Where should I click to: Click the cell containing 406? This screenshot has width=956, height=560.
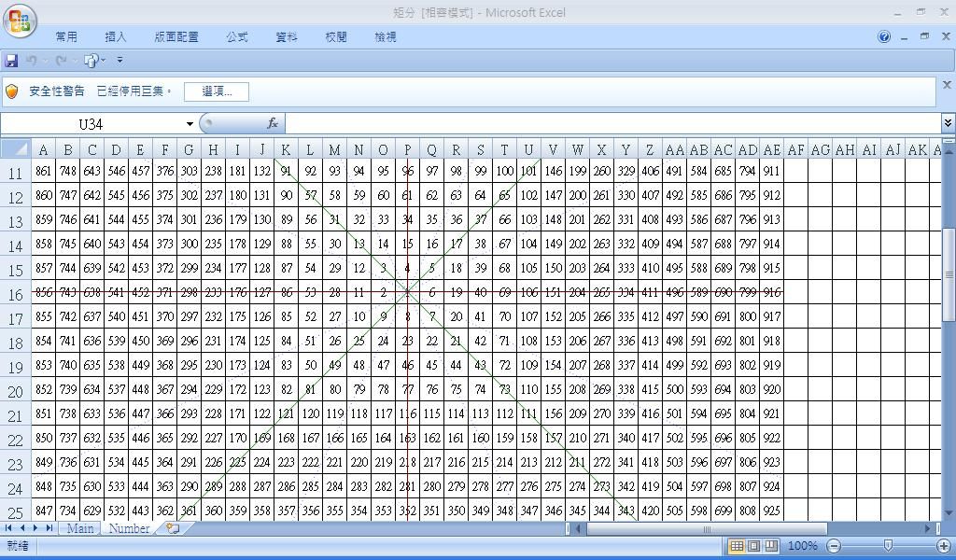tap(650, 171)
